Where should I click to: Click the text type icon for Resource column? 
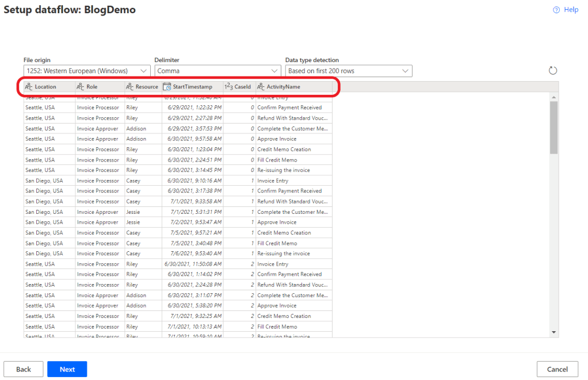(130, 87)
